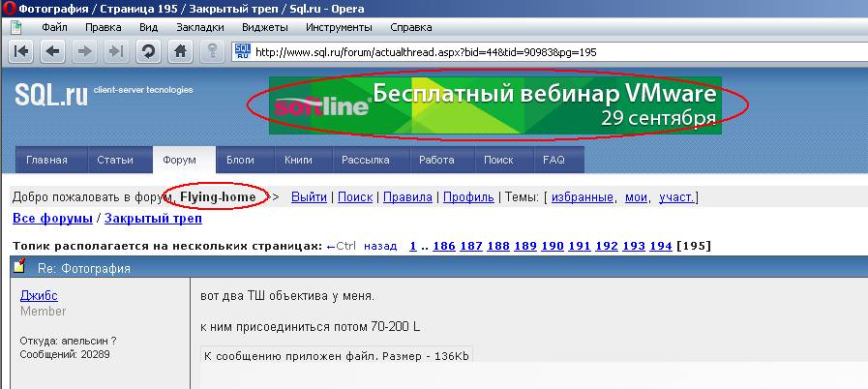The image size is (868, 389).
Task: Open the Файл menu
Action: pos(54,27)
